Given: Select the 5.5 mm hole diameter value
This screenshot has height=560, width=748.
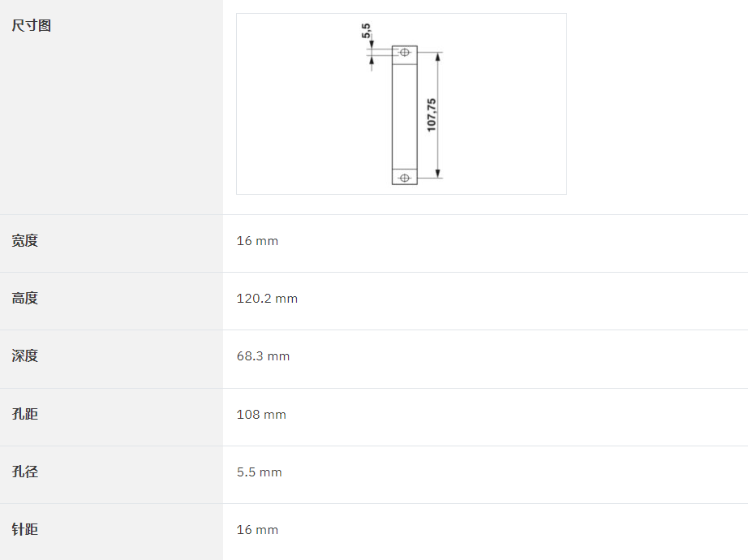Looking at the screenshot, I should [x=259, y=472].
